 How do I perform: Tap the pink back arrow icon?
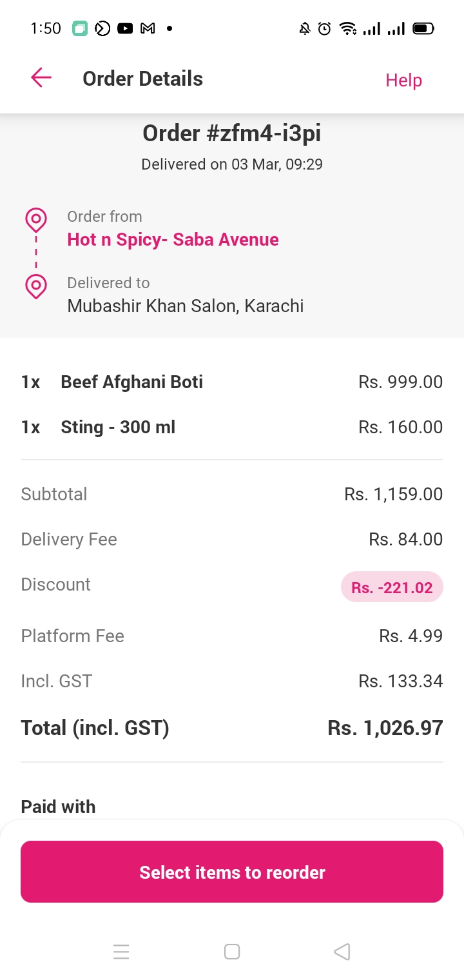(x=41, y=78)
